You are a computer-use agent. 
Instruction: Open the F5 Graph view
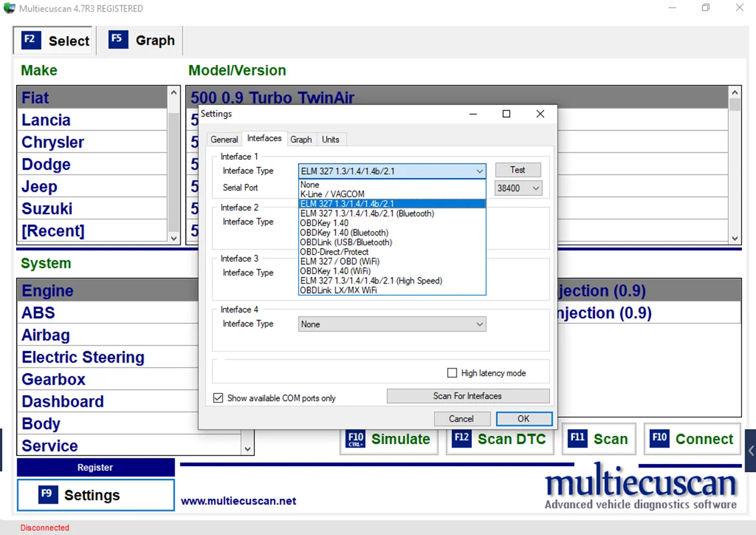(x=141, y=41)
